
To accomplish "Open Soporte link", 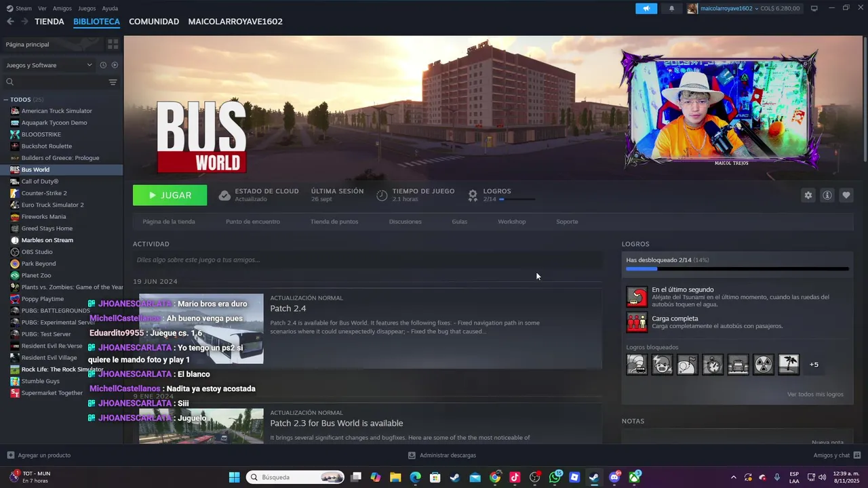I will [567, 222].
